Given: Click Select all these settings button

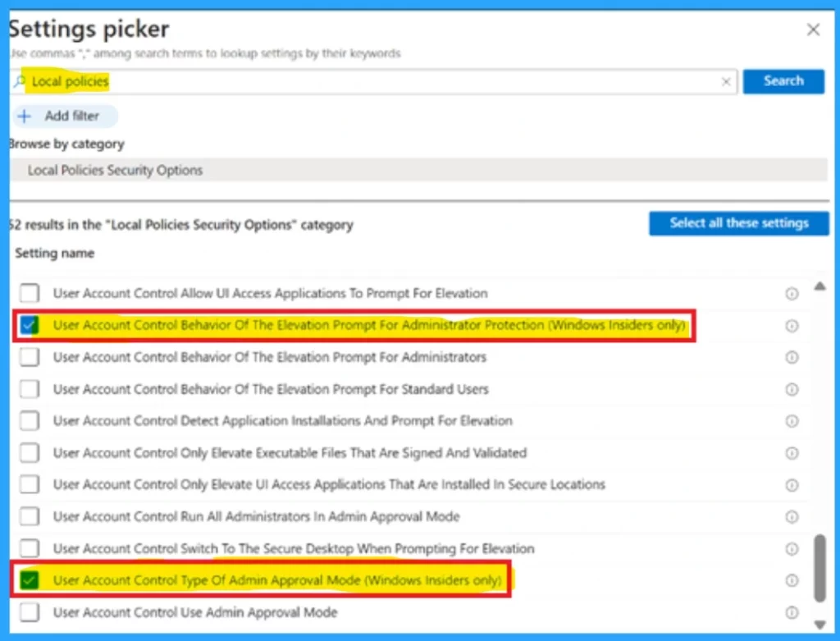Looking at the screenshot, I should click(739, 223).
